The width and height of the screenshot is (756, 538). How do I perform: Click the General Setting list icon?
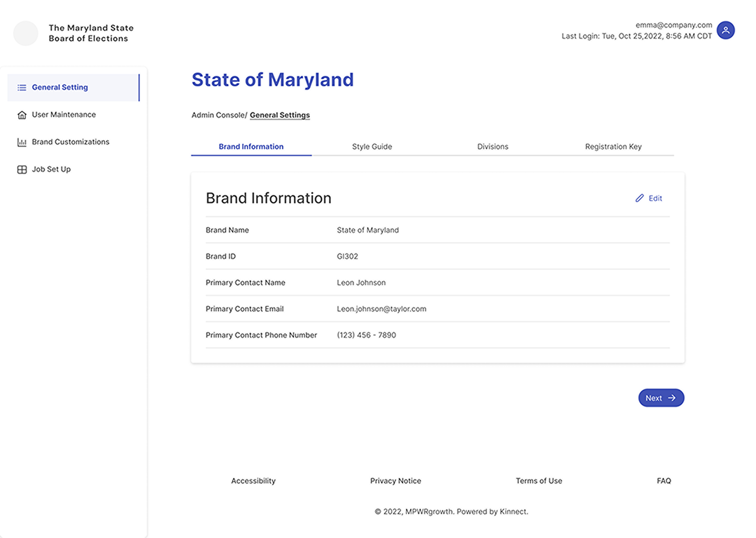click(x=22, y=87)
